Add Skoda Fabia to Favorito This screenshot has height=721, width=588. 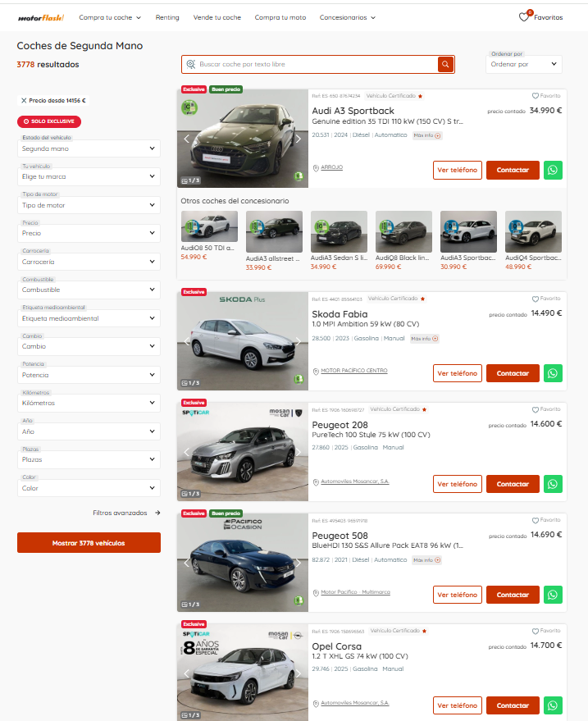546,299
